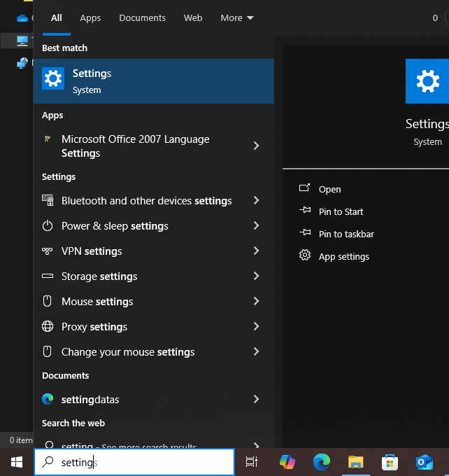449x476 pixels.
Task: Open Outlook from the taskbar
Action: 424,462
